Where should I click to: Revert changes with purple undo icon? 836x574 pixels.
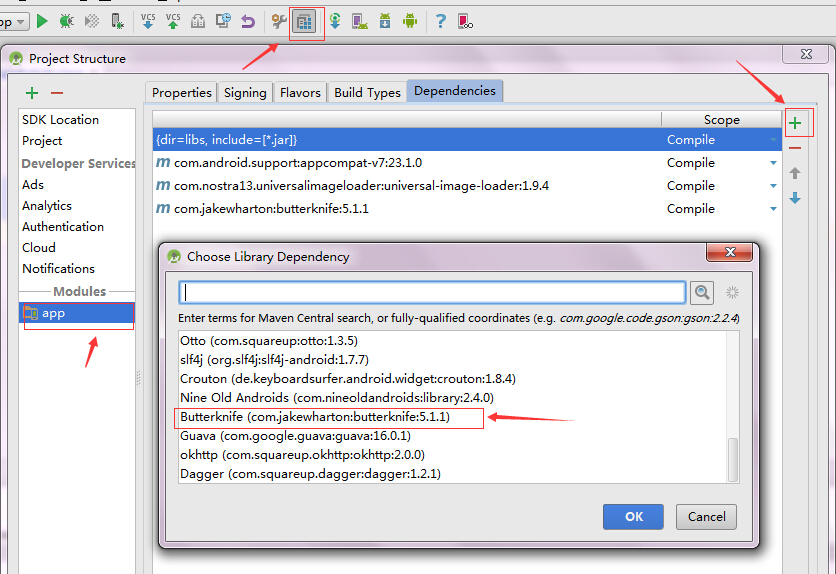point(248,21)
